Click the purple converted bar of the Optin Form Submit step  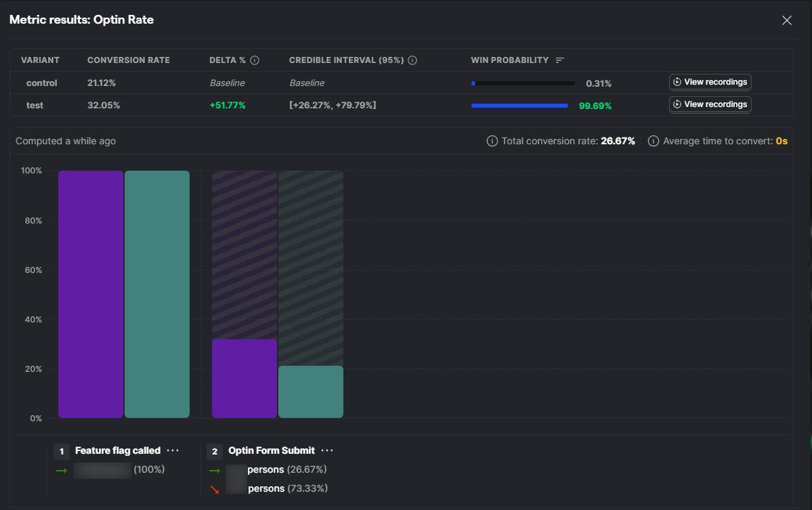coord(244,379)
